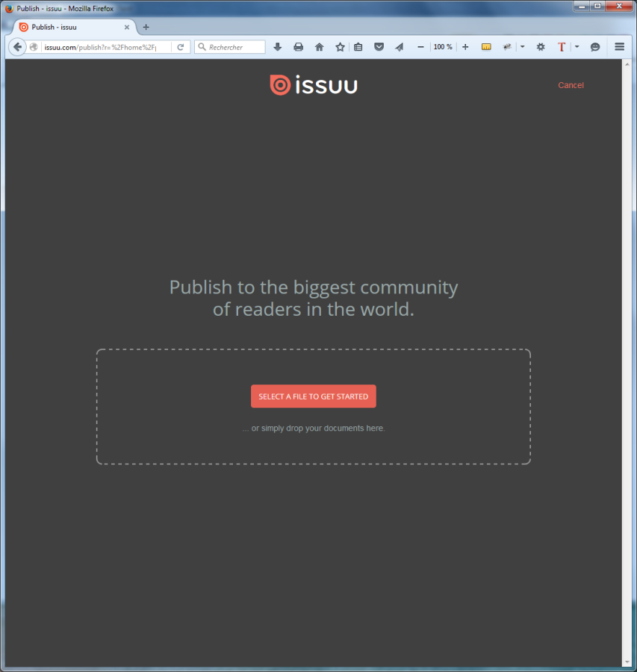This screenshot has height=672, width=637.
Task: Click the site identity globe icon
Action: pos(34,47)
